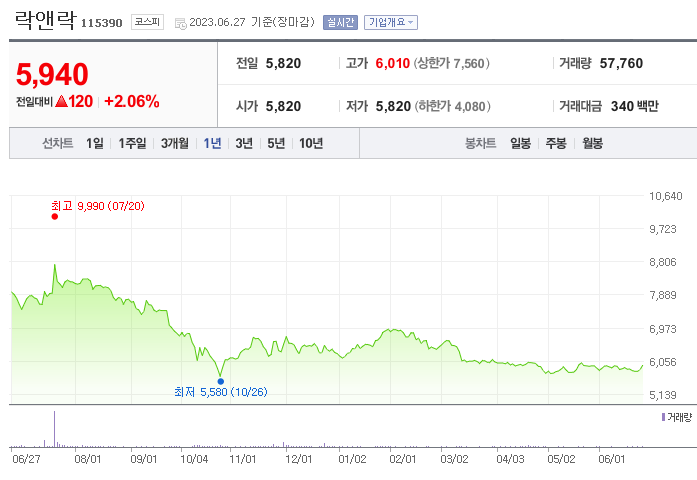
Task: Click the 상한가 7,560 text
Action: click(x=452, y=64)
